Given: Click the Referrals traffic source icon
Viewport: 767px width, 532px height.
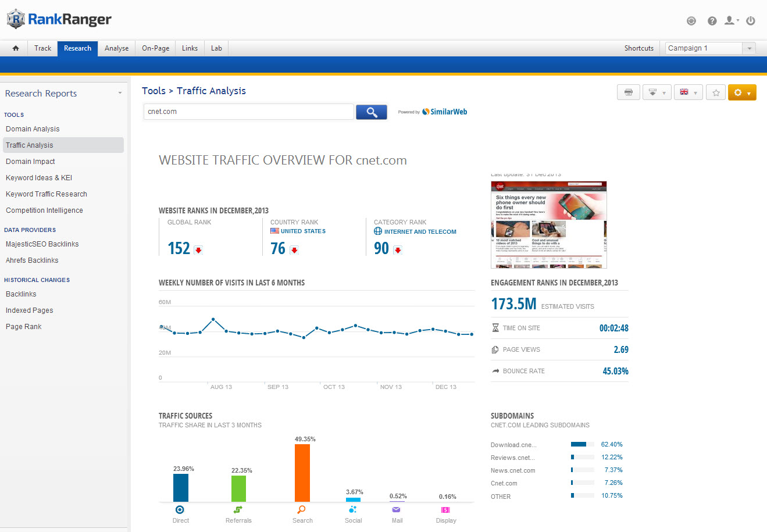Looking at the screenshot, I should [x=238, y=510].
